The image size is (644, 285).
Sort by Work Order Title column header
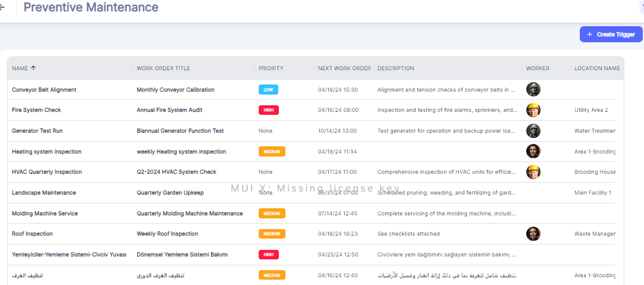coord(164,68)
